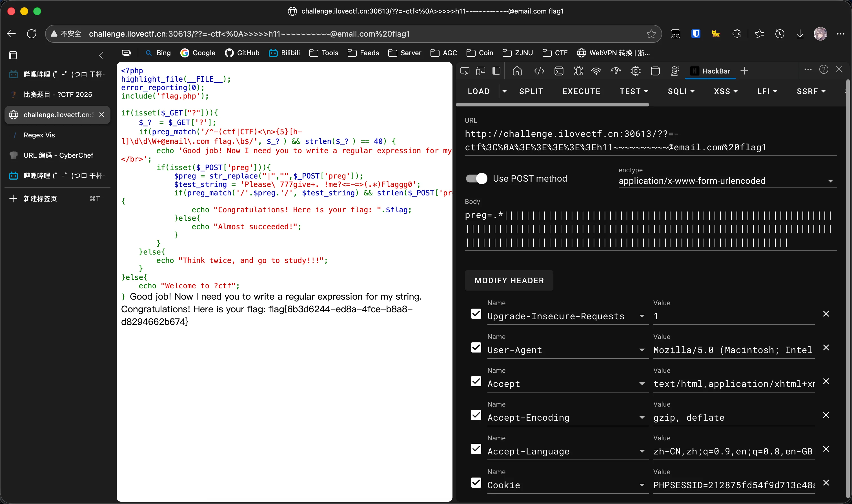
Task: Bookmark page with the star icon
Action: pyautogui.click(x=651, y=34)
